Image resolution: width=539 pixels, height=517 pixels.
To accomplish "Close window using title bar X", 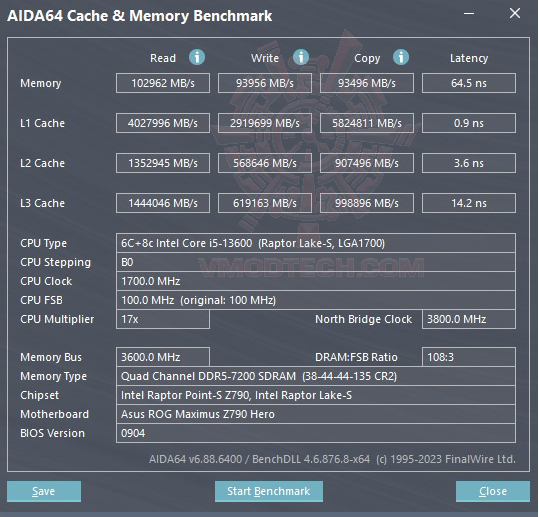I will 515,13.
